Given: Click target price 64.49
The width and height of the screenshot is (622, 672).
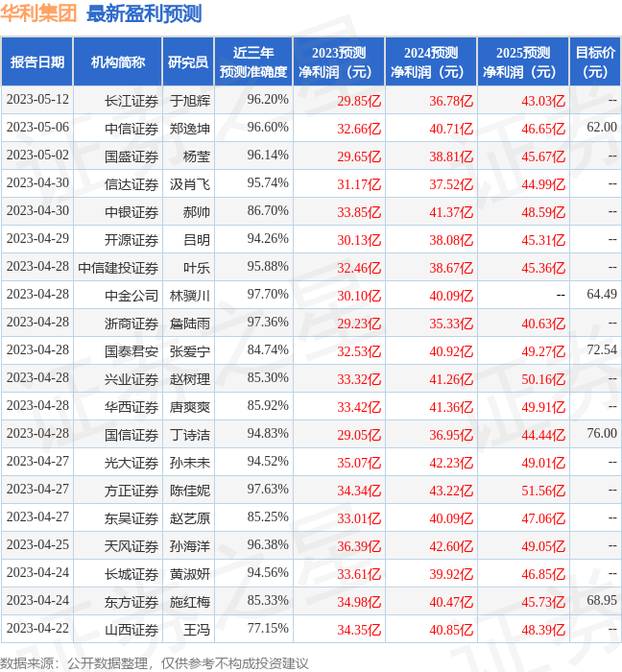Looking at the screenshot, I should tap(602, 295).
